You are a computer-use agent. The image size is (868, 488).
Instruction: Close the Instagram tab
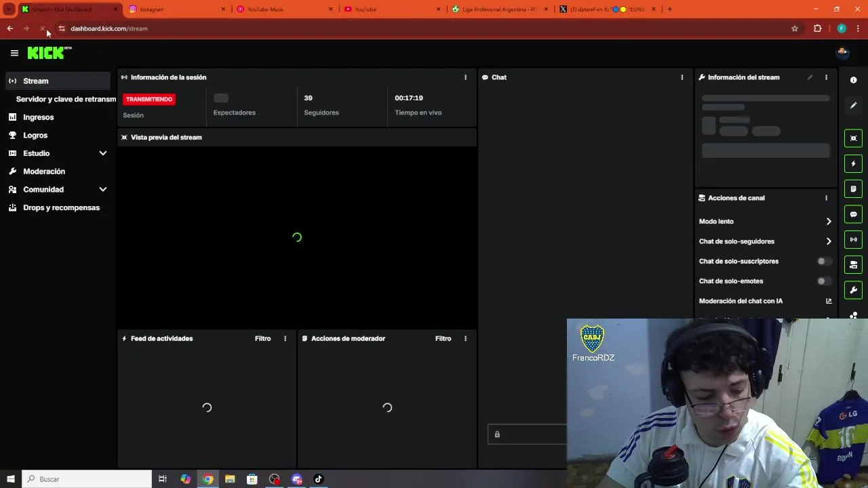click(x=223, y=9)
